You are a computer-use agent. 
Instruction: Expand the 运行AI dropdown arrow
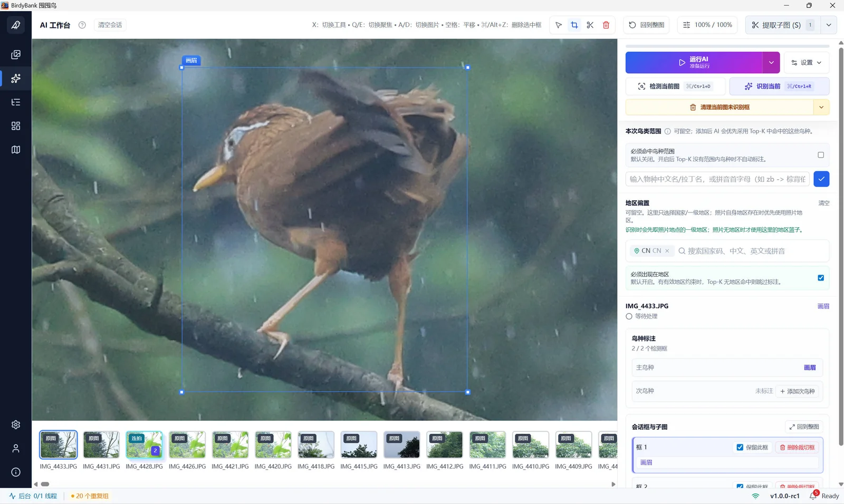tap(771, 63)
